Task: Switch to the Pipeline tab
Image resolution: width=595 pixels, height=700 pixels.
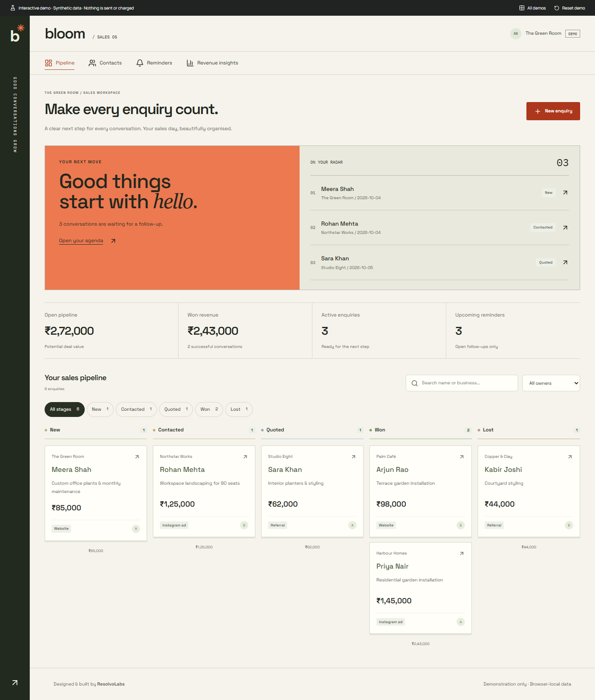Action: coord(60,63)
